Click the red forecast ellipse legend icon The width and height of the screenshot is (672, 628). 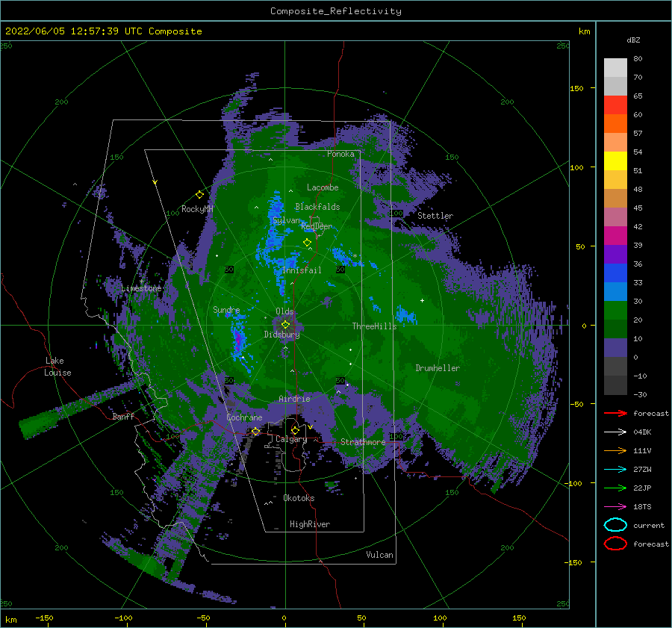pyautogui.click(x=615, y=544)
